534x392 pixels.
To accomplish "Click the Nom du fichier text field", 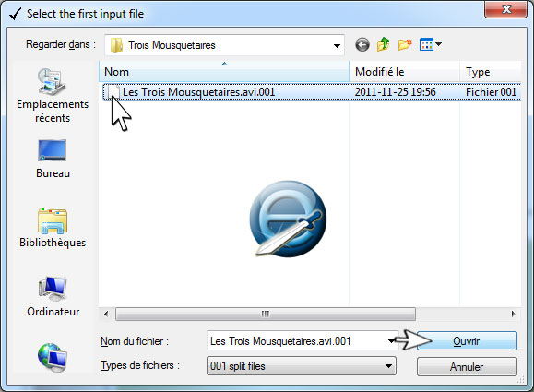I will tap(298, 341).
